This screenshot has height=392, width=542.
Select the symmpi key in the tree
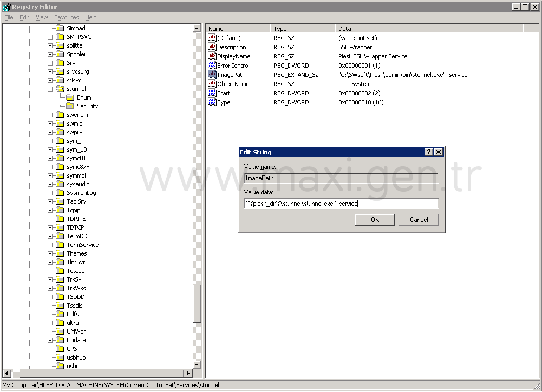[76, 175]
